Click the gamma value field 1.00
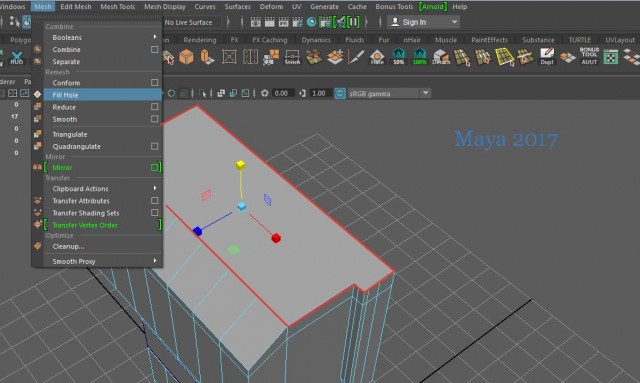The width and height of the screenshot is (640, 383). [319, 94]
